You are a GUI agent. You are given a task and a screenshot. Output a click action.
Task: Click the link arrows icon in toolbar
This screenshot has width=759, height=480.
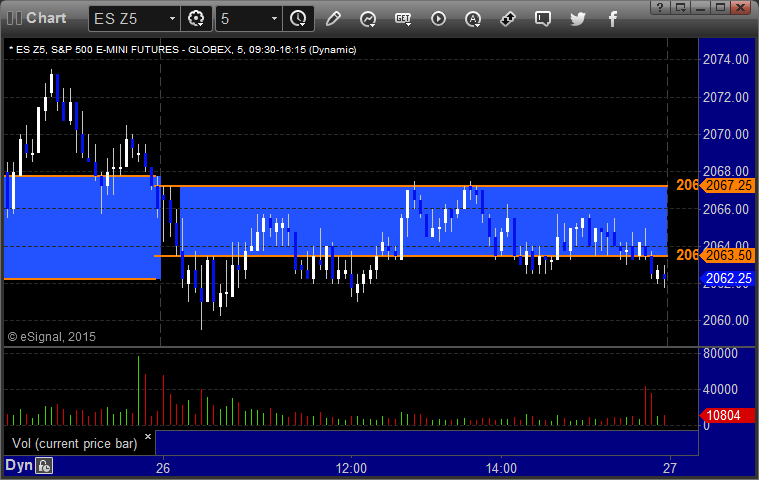point(508,19)
